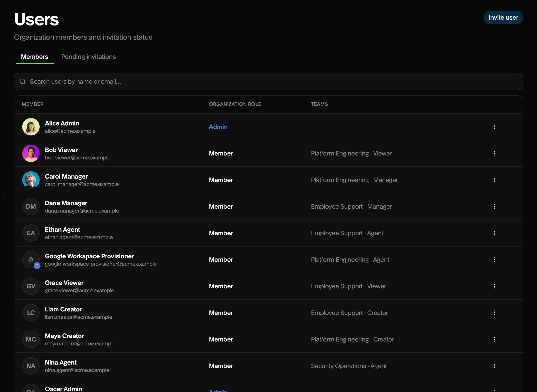
Task: Click the LC initials avatar
Action: [x=31, y=313]
